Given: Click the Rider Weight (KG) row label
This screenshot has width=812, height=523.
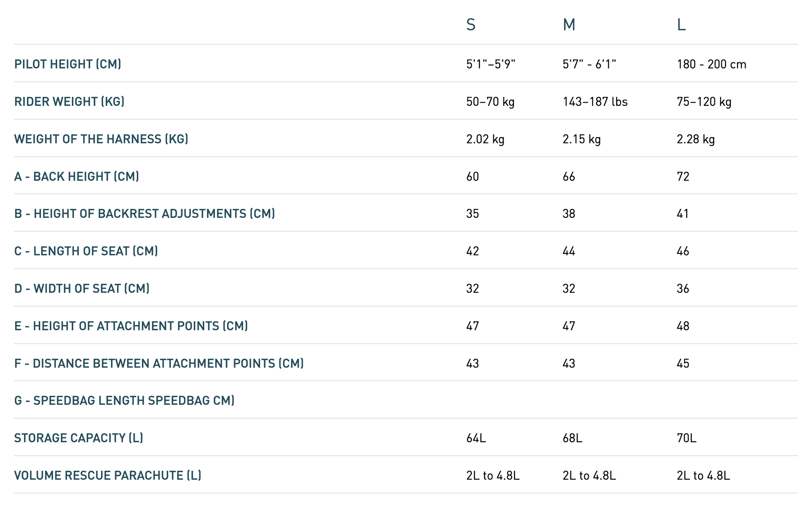Looking at the screenshot, I should [69, 101].
